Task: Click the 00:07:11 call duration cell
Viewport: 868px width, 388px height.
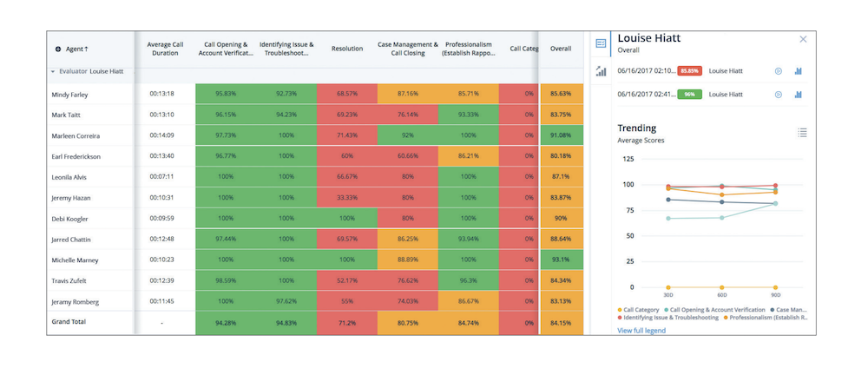Action: click(x=161, y=177)
